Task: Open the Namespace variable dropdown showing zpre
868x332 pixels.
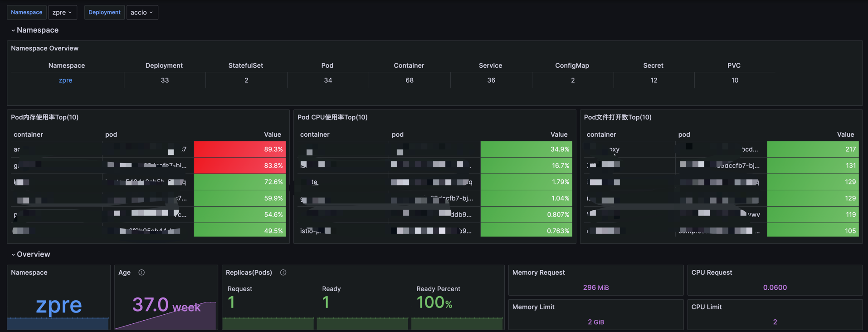Action: 63,12
